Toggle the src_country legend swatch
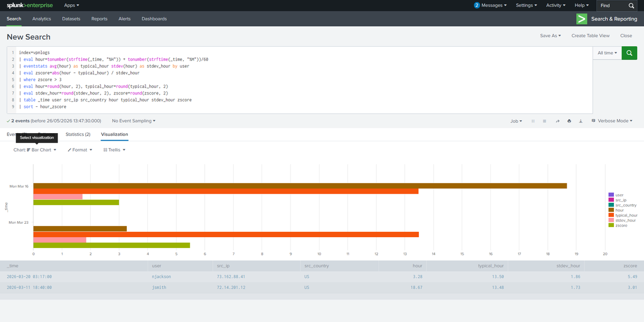This screenshot has height=322, width=644. (611, 204)
